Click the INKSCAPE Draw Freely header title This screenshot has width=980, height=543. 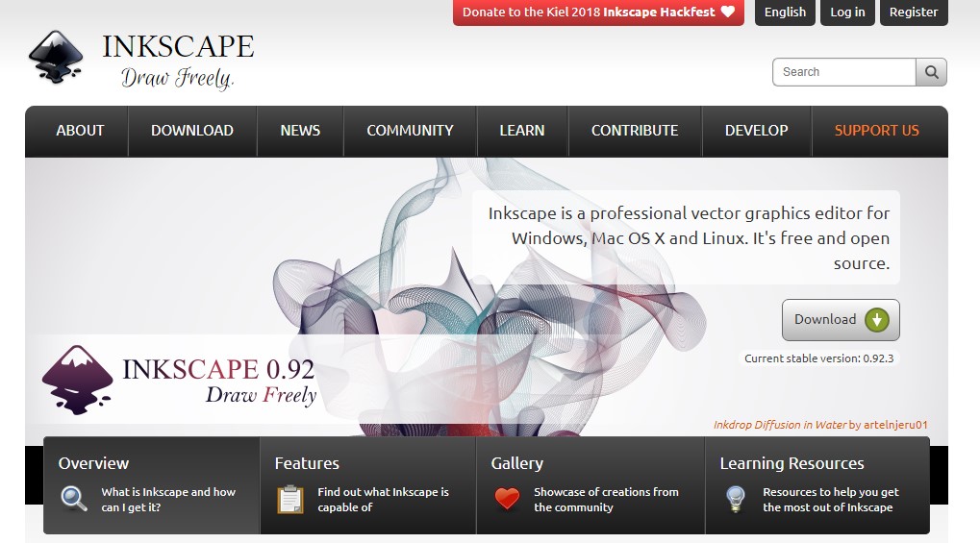pyautogui.click(x=178, y=62)
